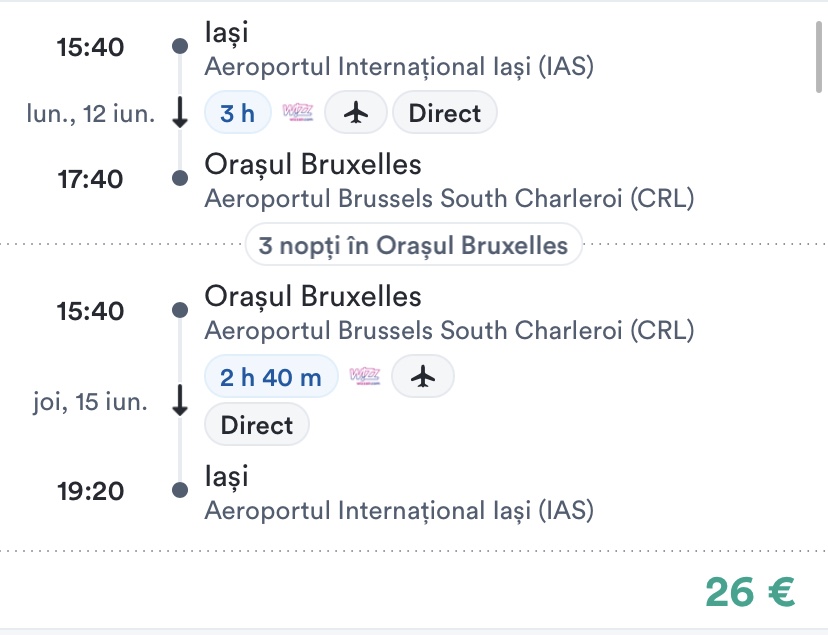Click the lun., 12 iun. date label

[91, 113]
